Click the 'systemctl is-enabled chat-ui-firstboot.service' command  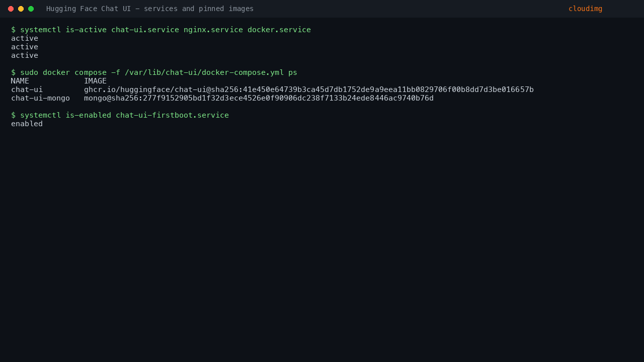(x=120, y=115)
